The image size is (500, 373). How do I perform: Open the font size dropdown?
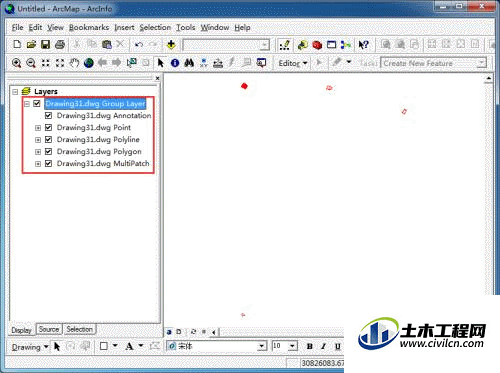click(292, 346)
